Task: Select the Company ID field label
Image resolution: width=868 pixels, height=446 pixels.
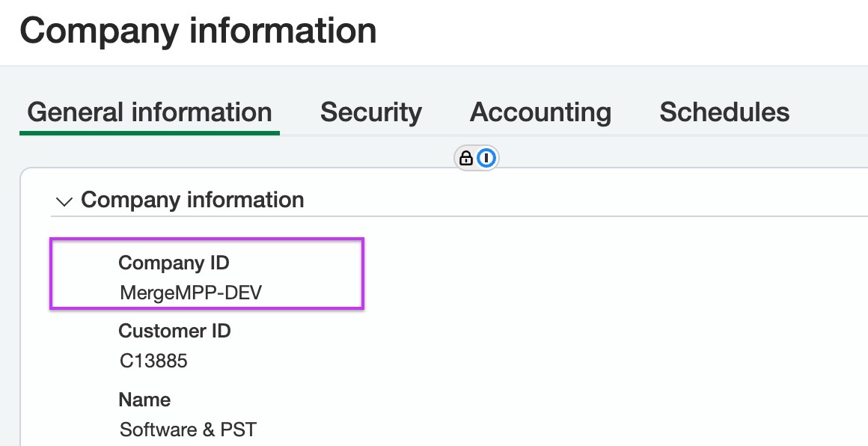Action: (174, 263)
